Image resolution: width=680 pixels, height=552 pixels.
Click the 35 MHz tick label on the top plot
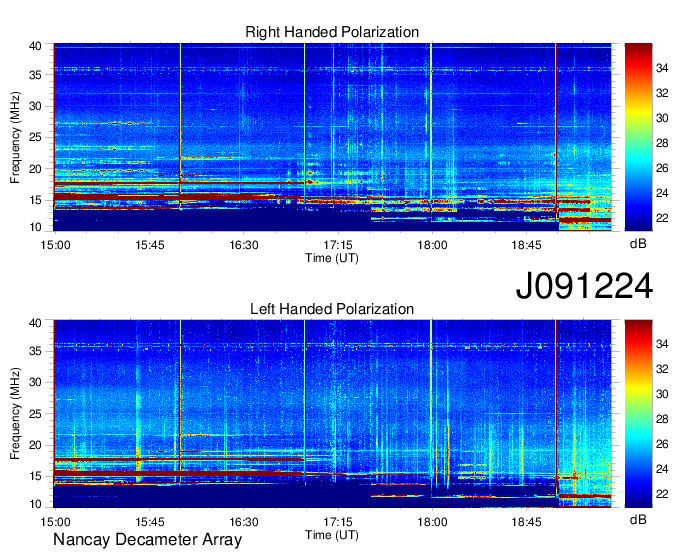[35, 75]
